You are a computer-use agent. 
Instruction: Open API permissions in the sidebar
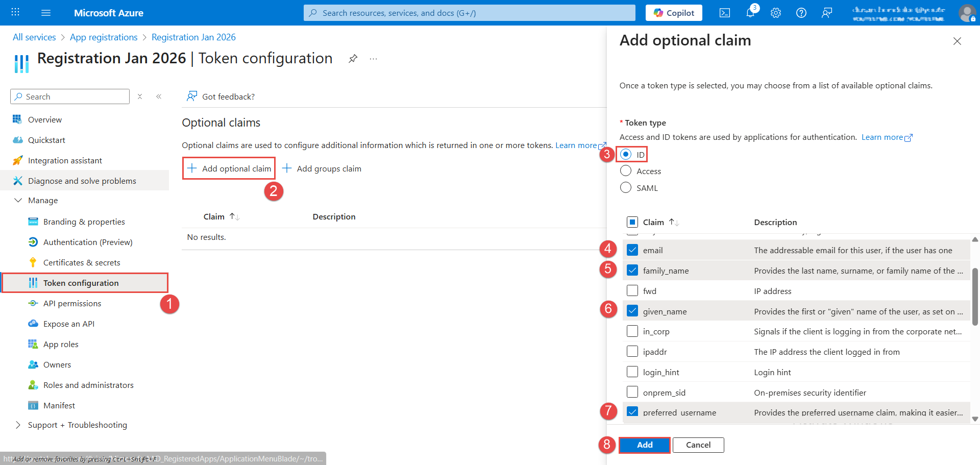pyautogui.click(x=72, y=303)
